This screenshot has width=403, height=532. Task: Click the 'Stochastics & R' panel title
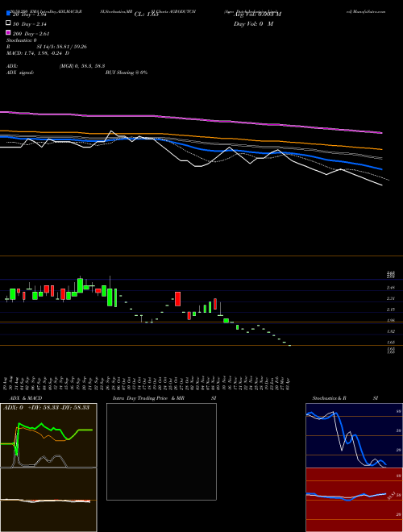(330, 398)
